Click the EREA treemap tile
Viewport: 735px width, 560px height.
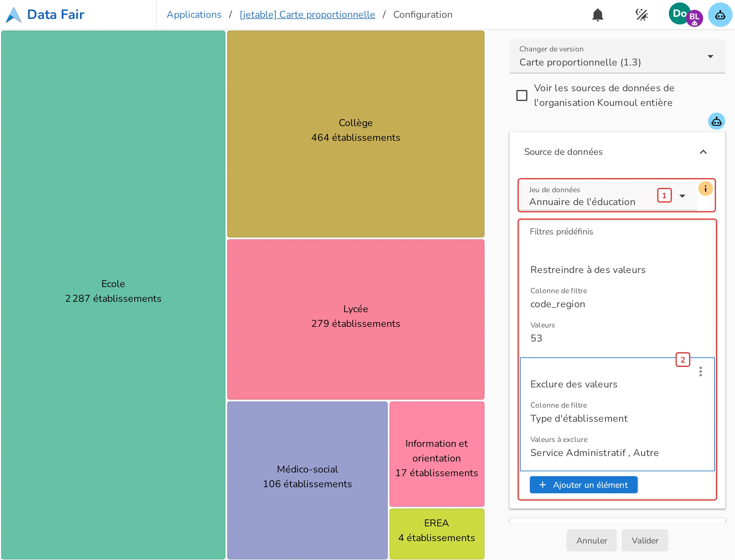tap(436, 534)
